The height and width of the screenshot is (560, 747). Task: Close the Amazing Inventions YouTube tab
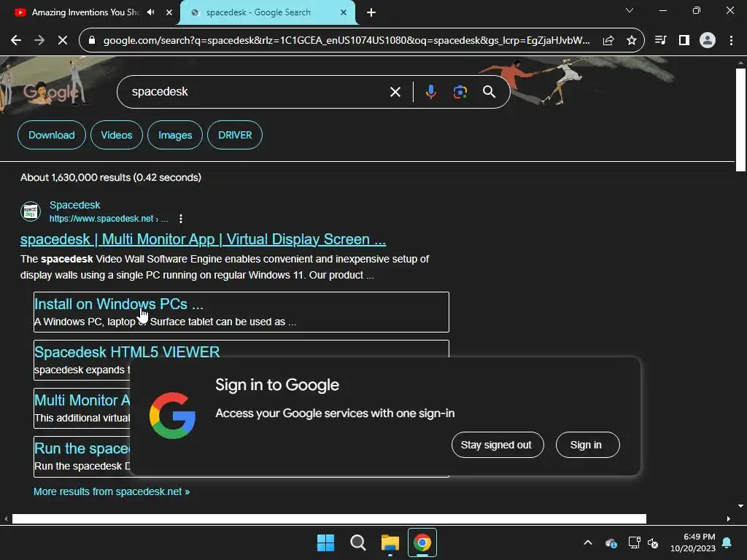click(x=169, y=12)
